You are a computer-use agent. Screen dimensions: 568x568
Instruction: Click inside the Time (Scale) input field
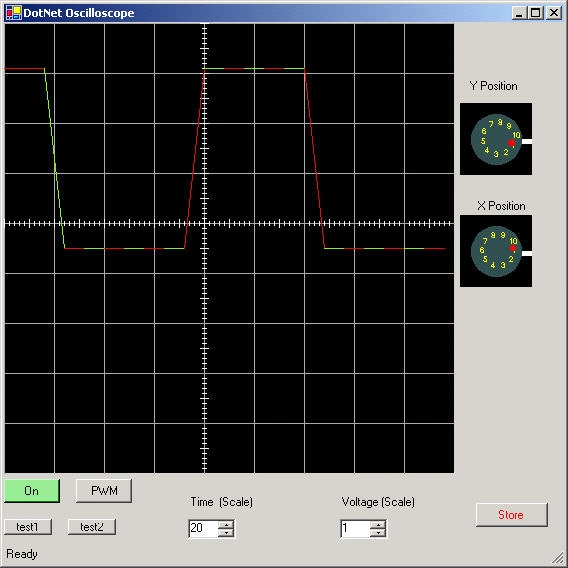pos(204,529)
